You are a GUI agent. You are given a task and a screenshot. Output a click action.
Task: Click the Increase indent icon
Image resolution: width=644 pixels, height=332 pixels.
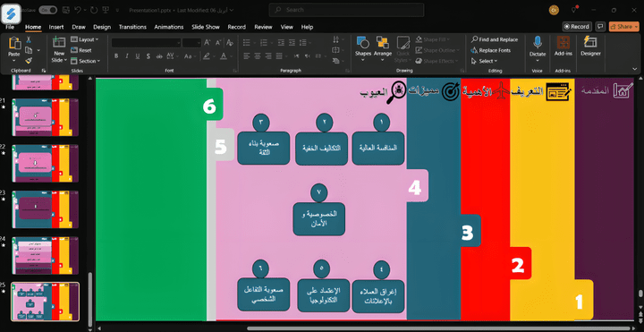(x=292, y=42)
